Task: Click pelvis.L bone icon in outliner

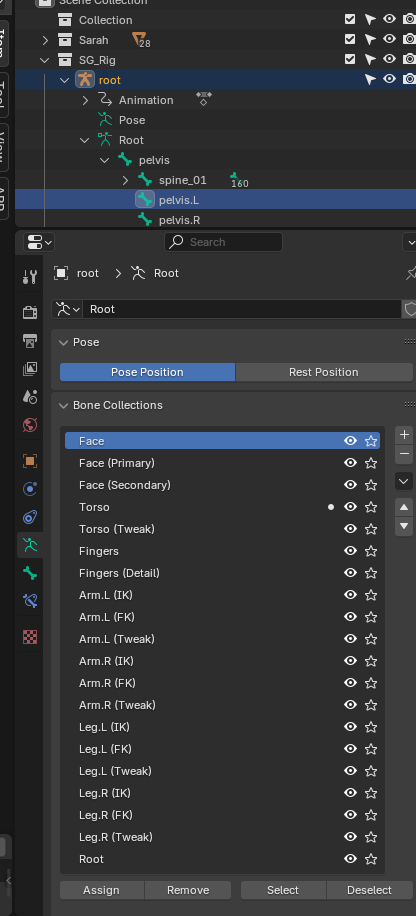Action: coord(145,200)
